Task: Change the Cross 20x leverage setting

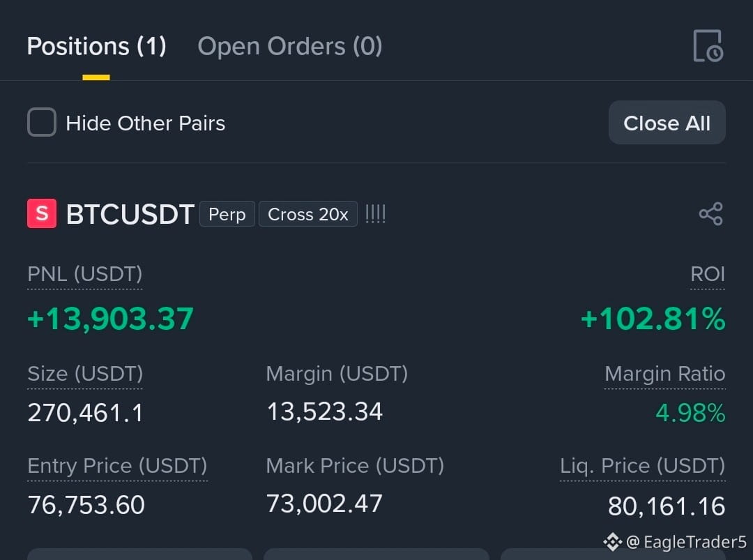Action: point(308,214)
